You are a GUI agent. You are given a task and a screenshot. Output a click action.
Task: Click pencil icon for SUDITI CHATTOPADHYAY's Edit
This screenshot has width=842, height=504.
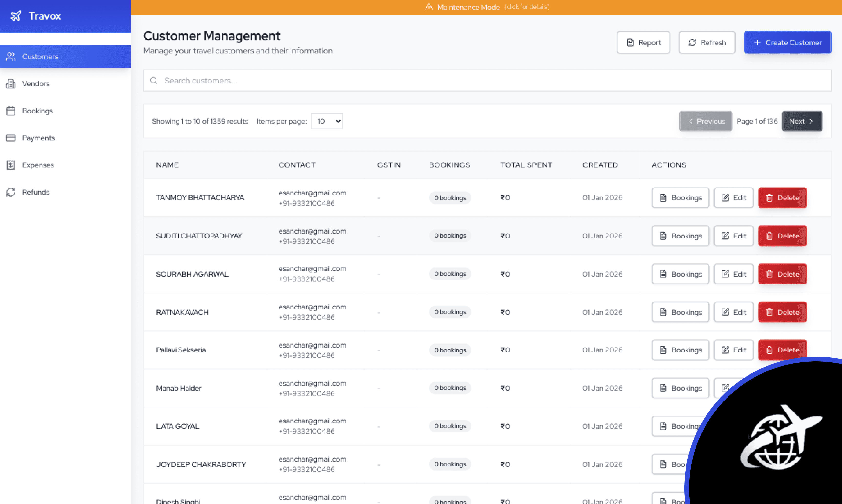[x=725, y=236]
